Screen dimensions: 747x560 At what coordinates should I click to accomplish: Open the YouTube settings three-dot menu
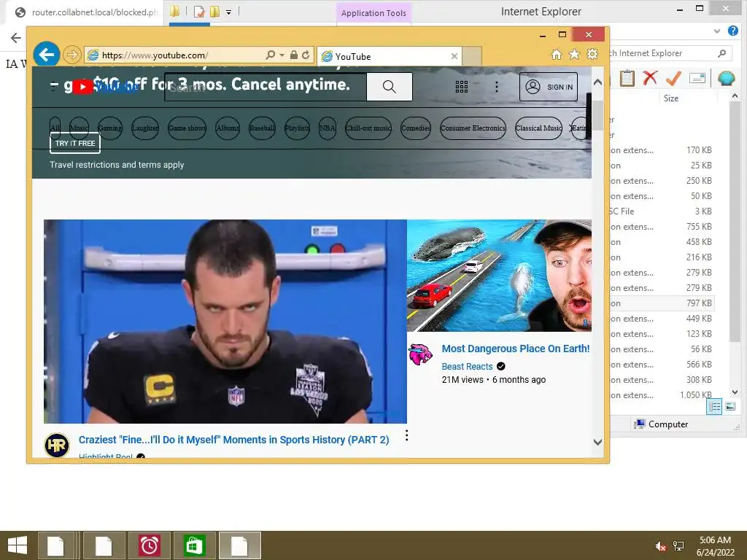tap(496, 87)
